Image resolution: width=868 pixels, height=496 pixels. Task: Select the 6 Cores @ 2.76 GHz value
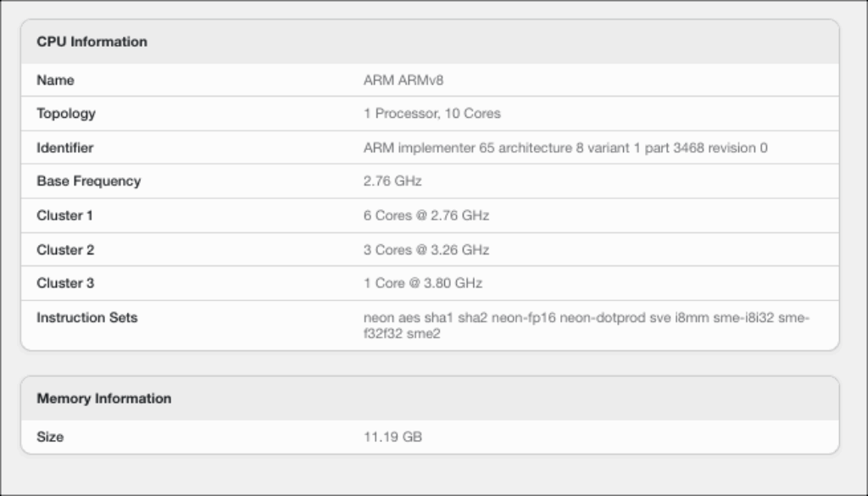point(426,215)
